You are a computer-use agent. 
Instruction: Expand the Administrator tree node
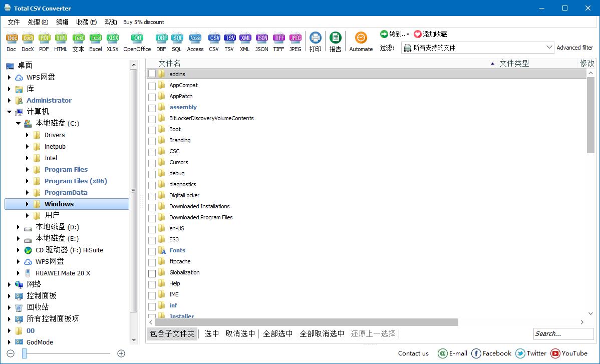pyautogui.click(x=9, y=101)
